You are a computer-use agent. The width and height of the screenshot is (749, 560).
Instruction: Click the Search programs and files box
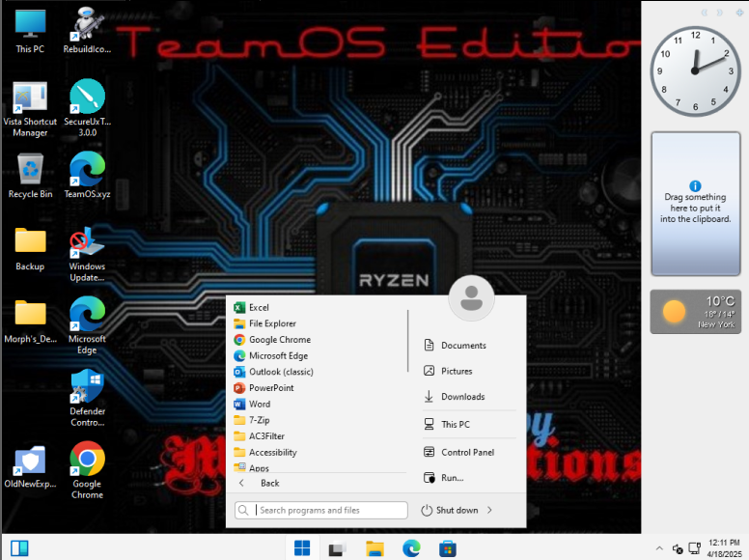(x=321, y=511)
